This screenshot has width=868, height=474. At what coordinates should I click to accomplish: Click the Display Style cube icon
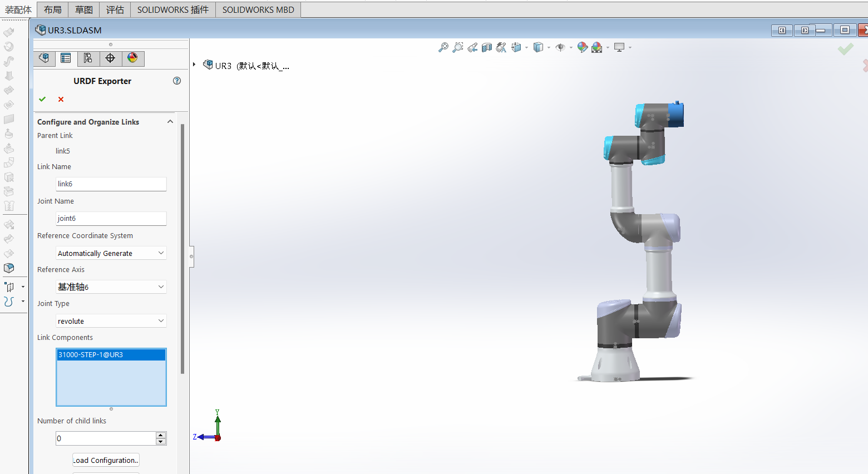tap(538, 47)
